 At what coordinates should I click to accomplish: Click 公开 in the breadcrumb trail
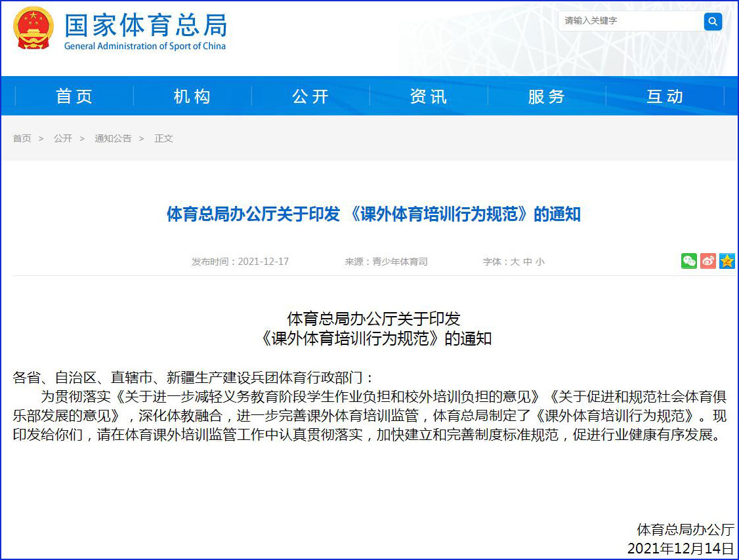pyautogui.click(x=63, y=138)
